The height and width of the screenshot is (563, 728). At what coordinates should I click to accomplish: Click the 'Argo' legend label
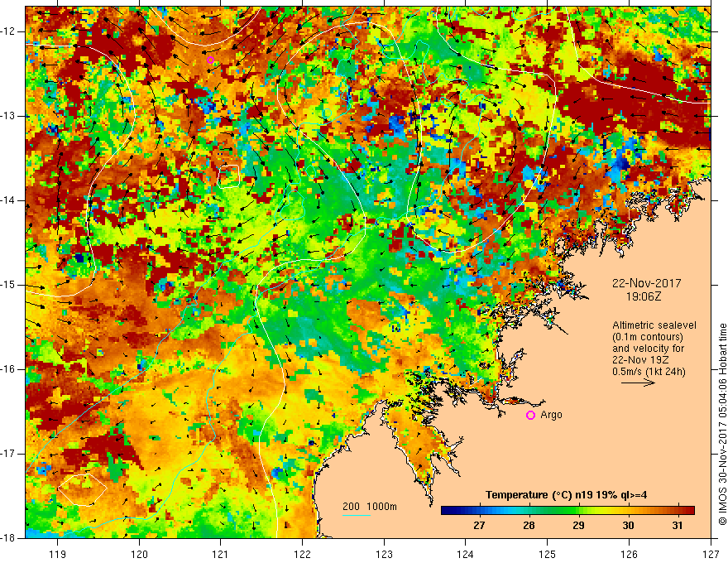[551, 415]
